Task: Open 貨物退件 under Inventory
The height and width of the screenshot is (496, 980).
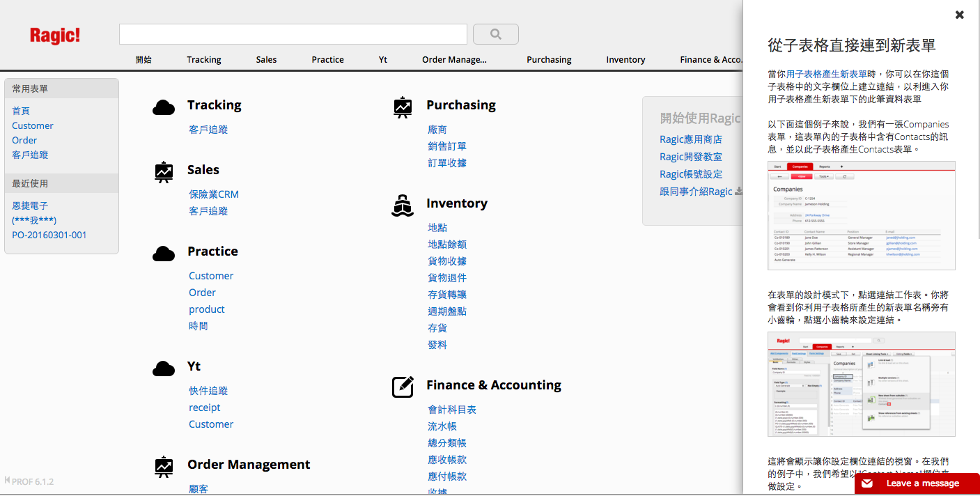Action: [x=447, y=278]
